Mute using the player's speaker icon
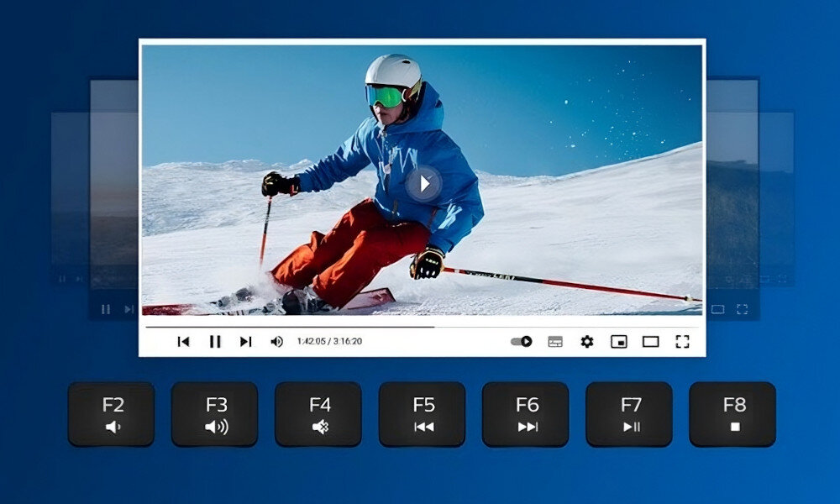This screenshot has height=504, width=840. pyautogui.click(x=276, y=342)
